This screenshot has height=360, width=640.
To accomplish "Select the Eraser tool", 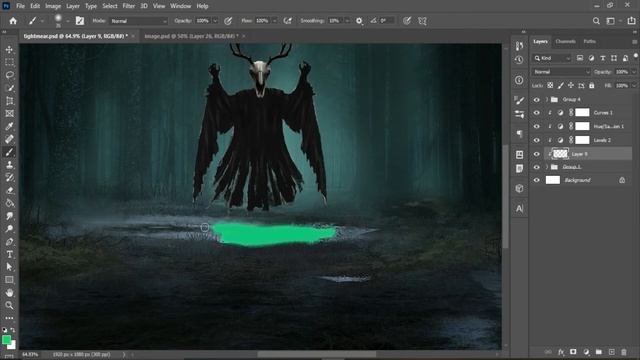I will [x=9, y=190].
